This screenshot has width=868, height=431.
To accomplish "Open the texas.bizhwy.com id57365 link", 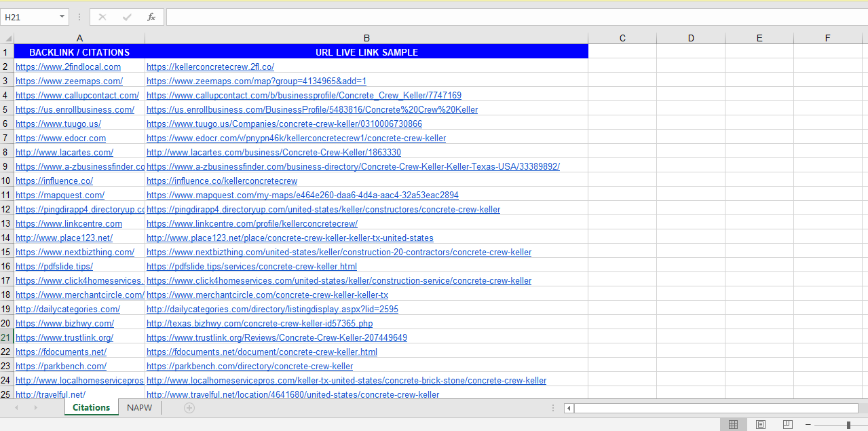I will 259,323.
